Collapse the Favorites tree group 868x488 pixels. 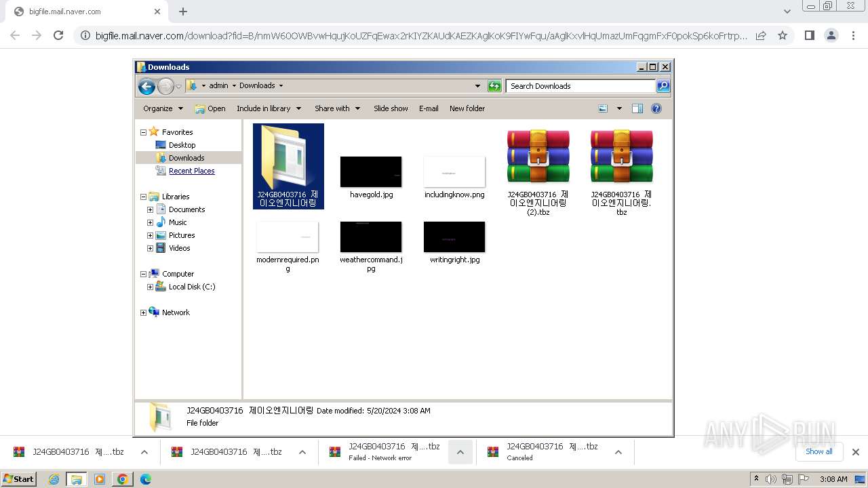coord(143,132)
